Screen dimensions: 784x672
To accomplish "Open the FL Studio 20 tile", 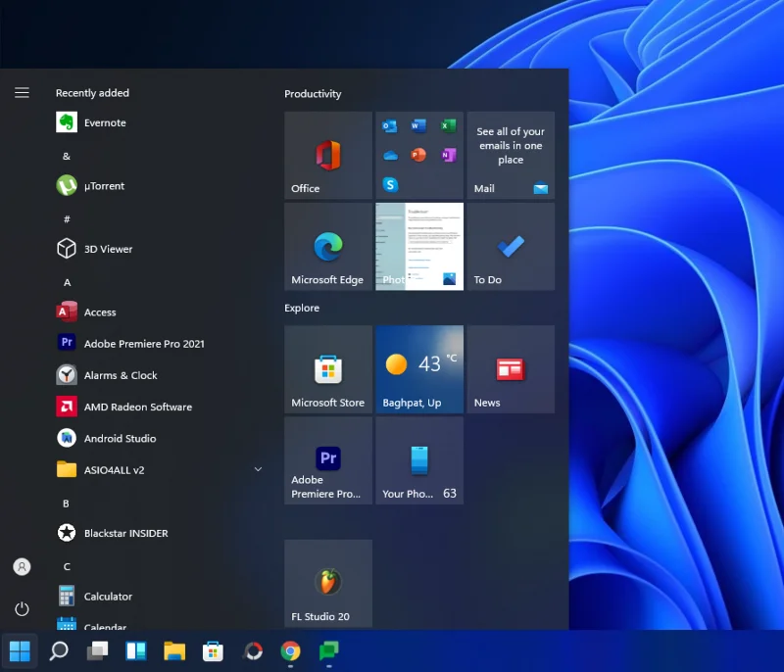I will [x=327, y=583].
